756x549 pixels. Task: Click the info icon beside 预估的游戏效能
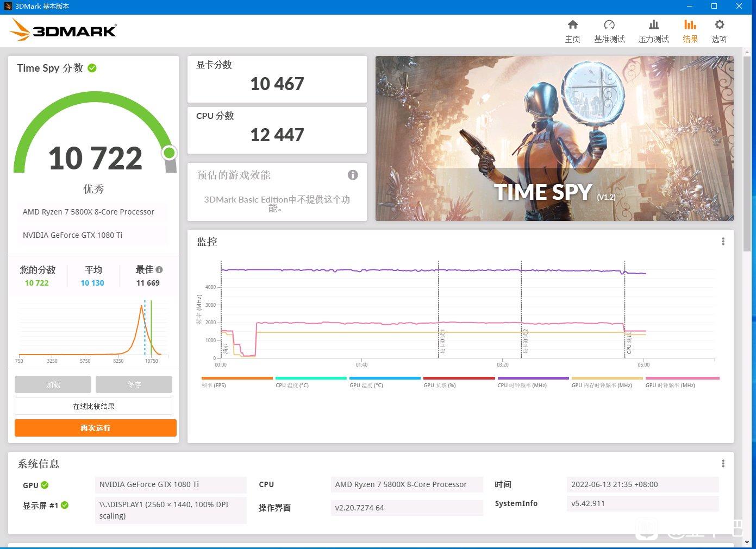coord(353,175)
